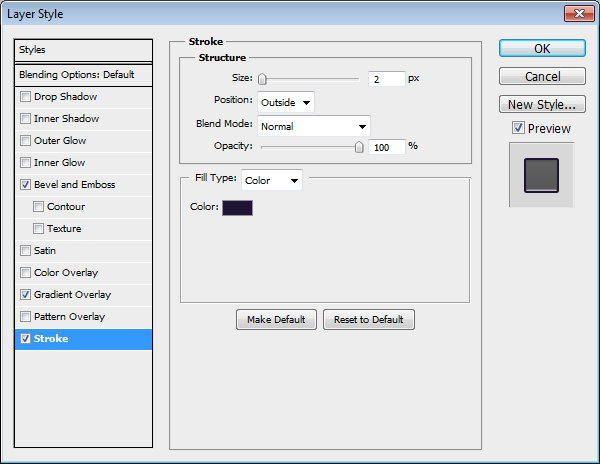The width and height of the screenshot is (600, 464).
Task: Enable the Drop Shadow checkbox
Action: [25, 96]
